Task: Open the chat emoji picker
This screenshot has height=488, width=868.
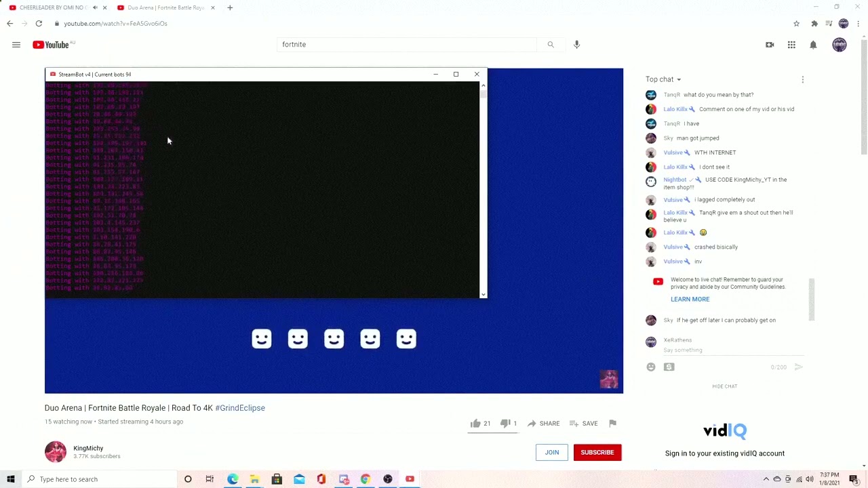Action: tap(651, 367)
